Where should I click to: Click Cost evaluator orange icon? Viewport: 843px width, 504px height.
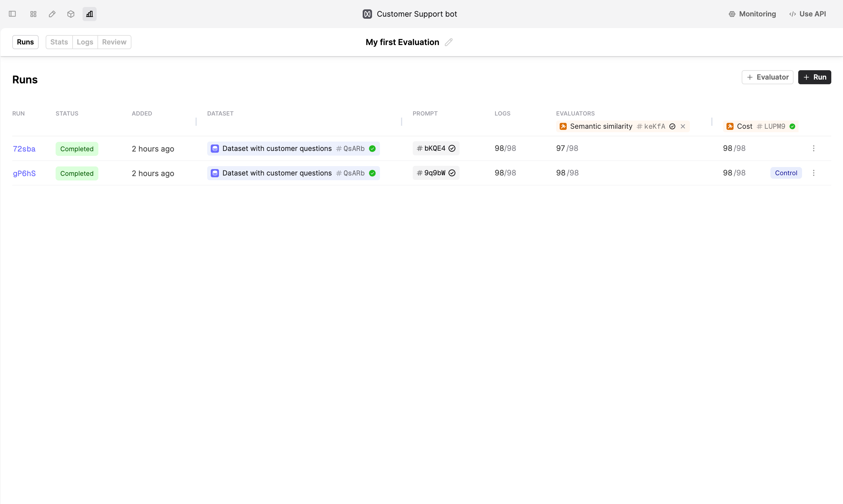pos(730,126)
